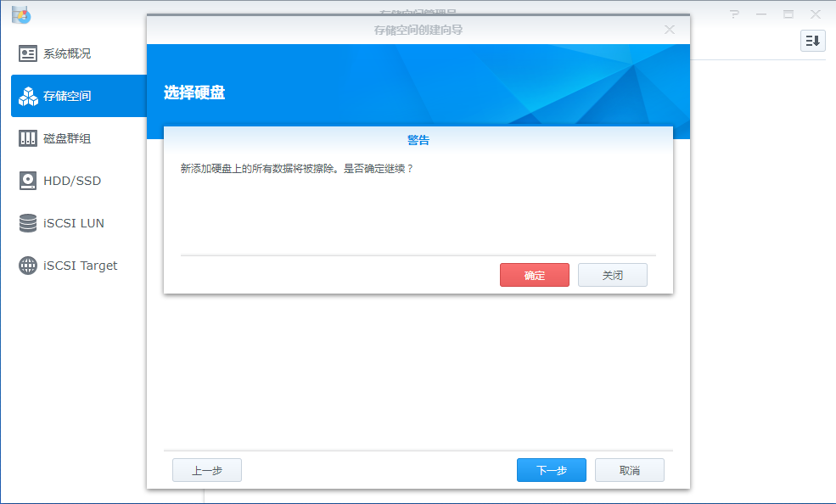Close the Storage Manager main window

[x=815, y=14]
